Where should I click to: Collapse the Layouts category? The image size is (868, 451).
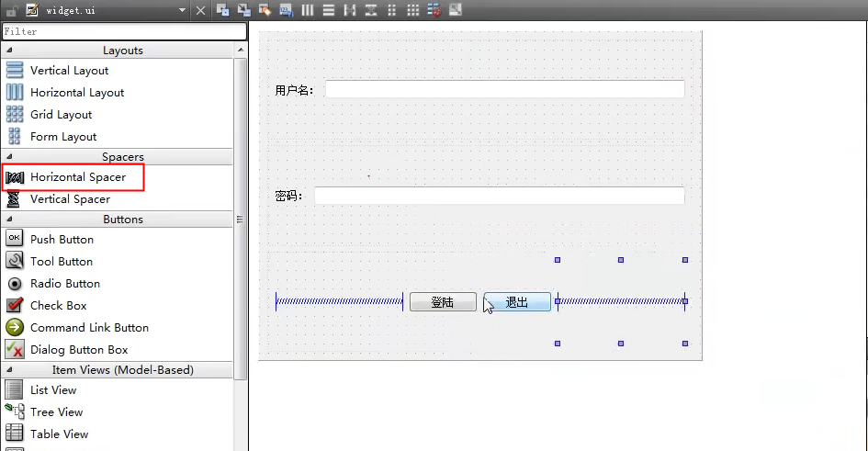point(9,50)
